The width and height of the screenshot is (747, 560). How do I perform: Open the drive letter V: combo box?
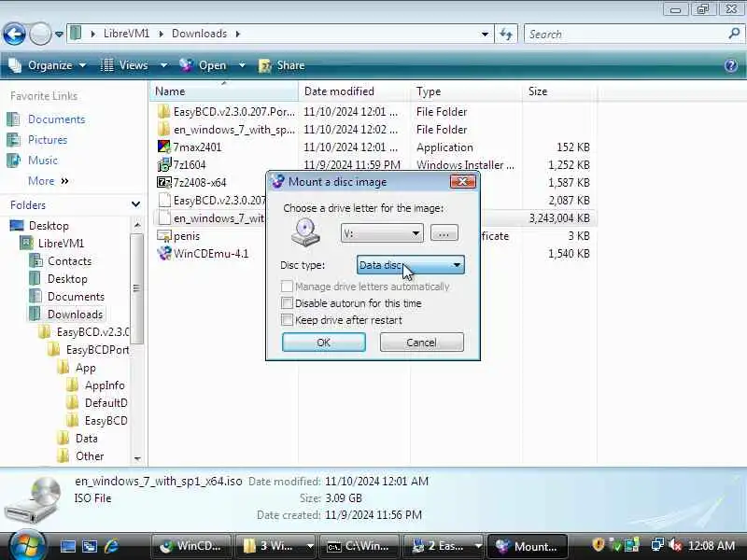click(x=382, y=233)
